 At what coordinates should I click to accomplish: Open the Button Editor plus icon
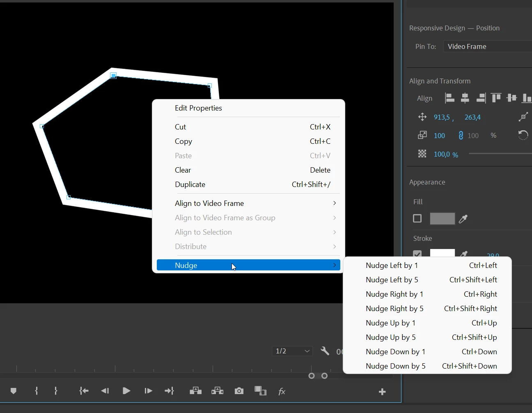point(382,392)
